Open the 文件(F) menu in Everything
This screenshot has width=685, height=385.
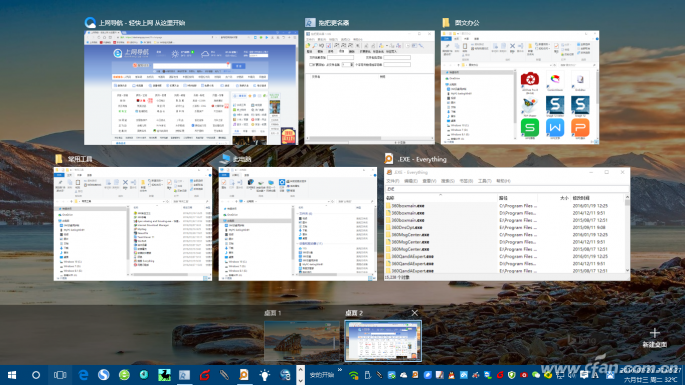point(393,181)
